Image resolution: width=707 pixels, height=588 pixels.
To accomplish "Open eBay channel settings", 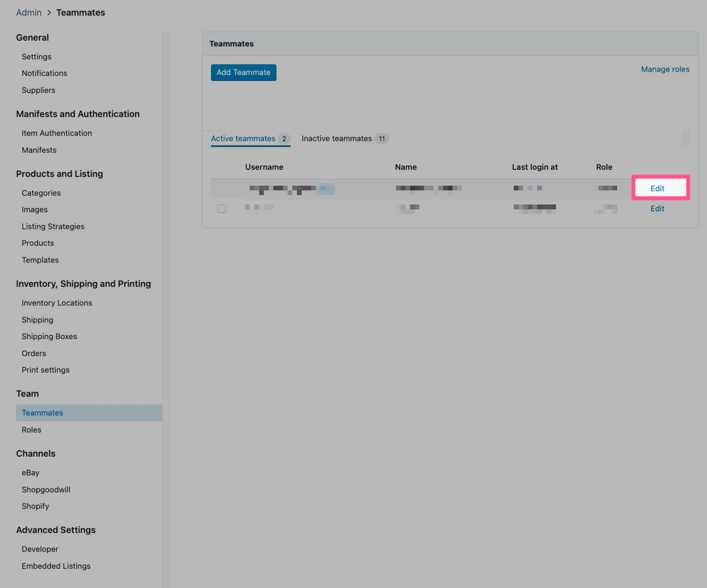I will pyautogui.click(x=30, y=473).
